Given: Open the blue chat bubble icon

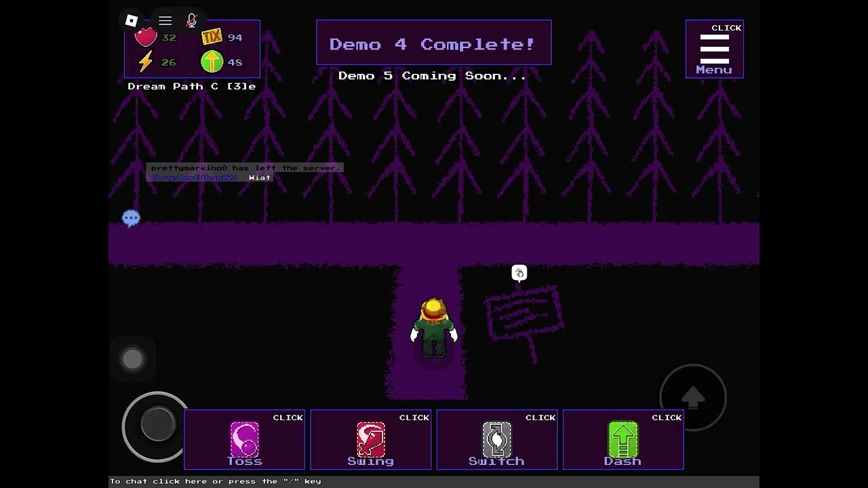Looking at the screenshot, I should [131, 218].
